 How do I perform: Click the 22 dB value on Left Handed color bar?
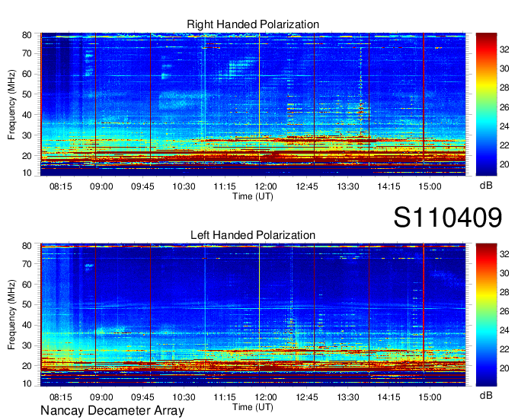(504, 349)
